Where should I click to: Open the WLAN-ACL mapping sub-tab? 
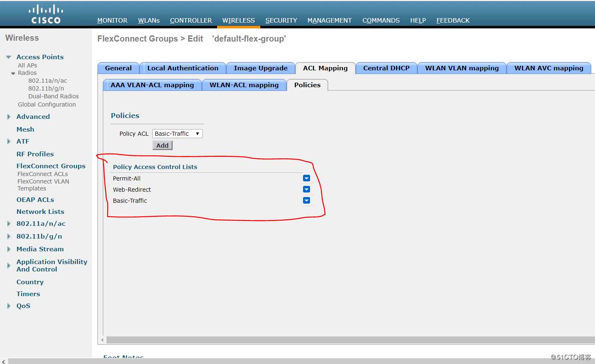point(244,85)
